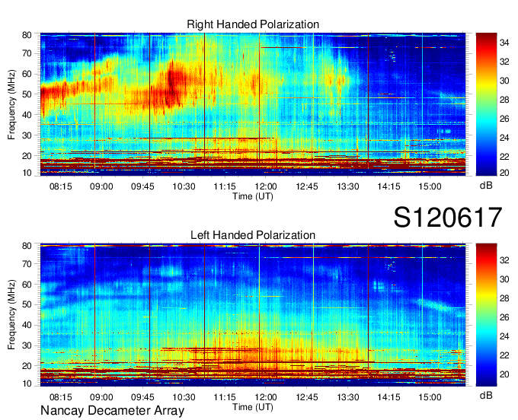
Task: Click the dB label under the upper colorbar
Action: coord(486,186)
